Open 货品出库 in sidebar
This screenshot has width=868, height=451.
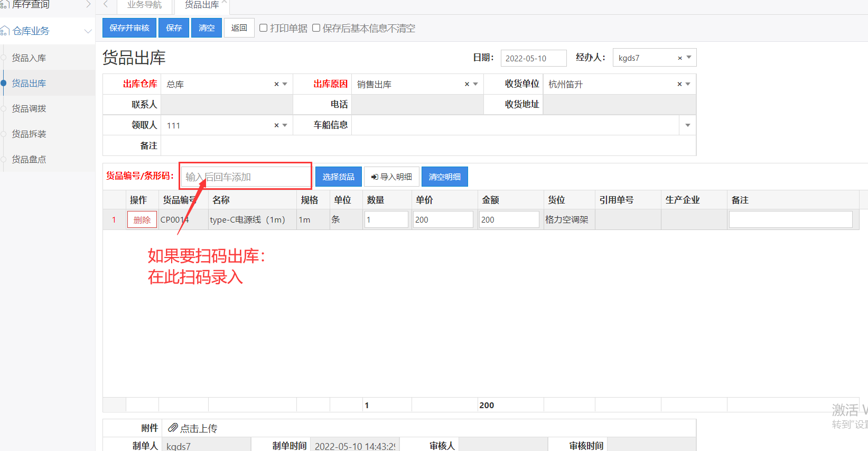48,83
